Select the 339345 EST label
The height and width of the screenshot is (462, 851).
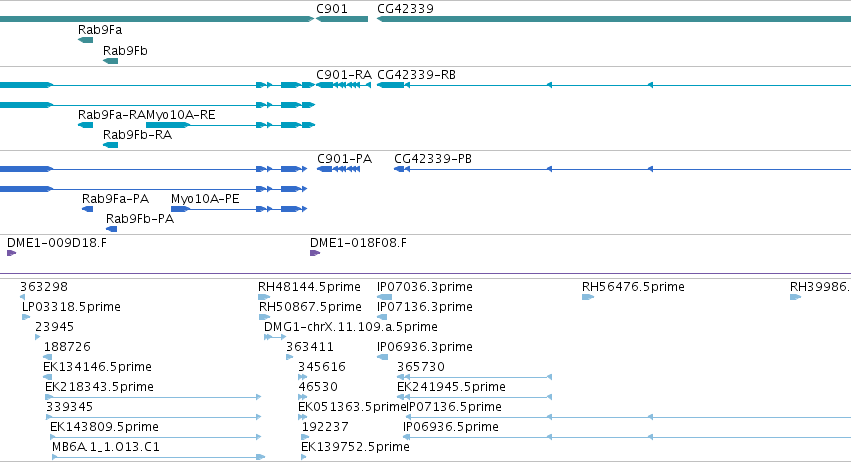click(69, 407)
